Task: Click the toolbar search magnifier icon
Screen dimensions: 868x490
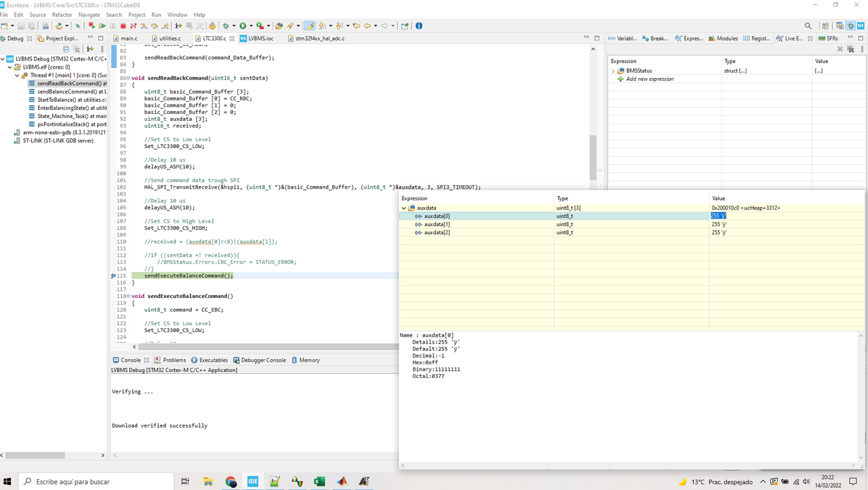Action: [808, 26]
